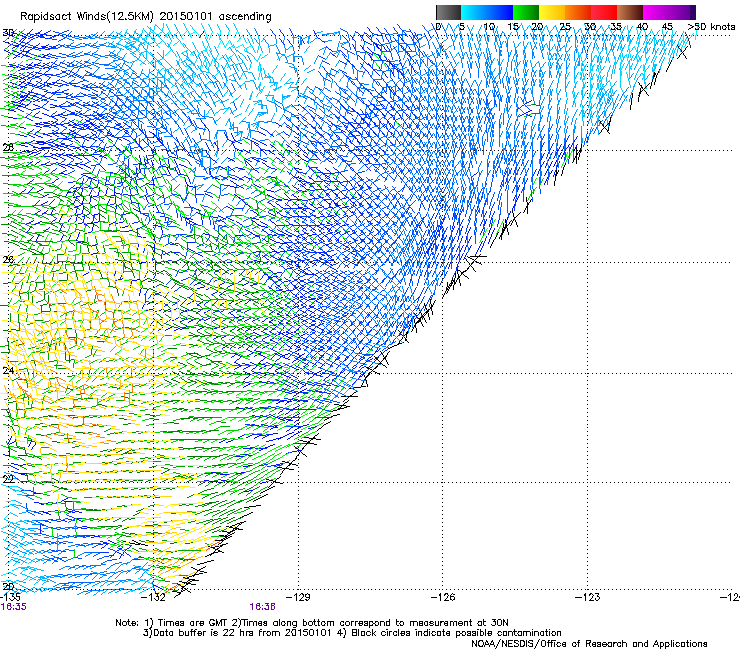Click the gray 0-5 knots color swatch
740x650 pixels.
tap(448, 12)
